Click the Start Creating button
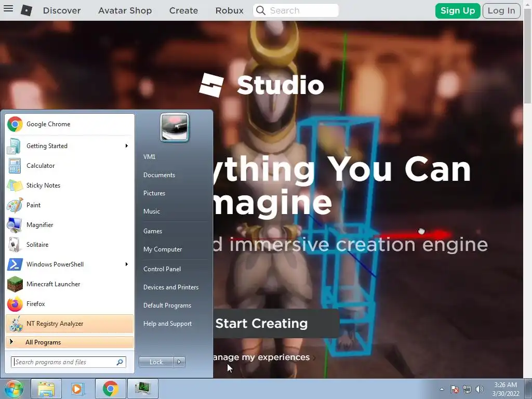 point(276,323)
